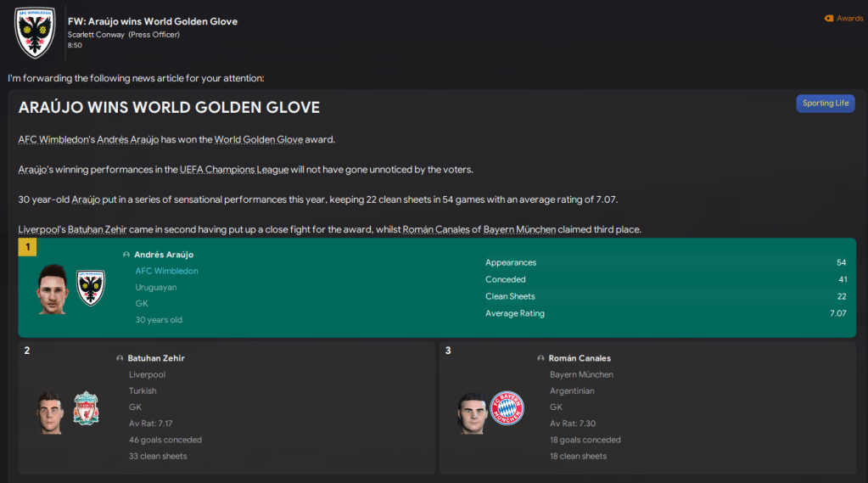The image size is (868, 483).
Task: Click info icon next to Román Canales
Action: pyautogui.click(x=541, y=358)
